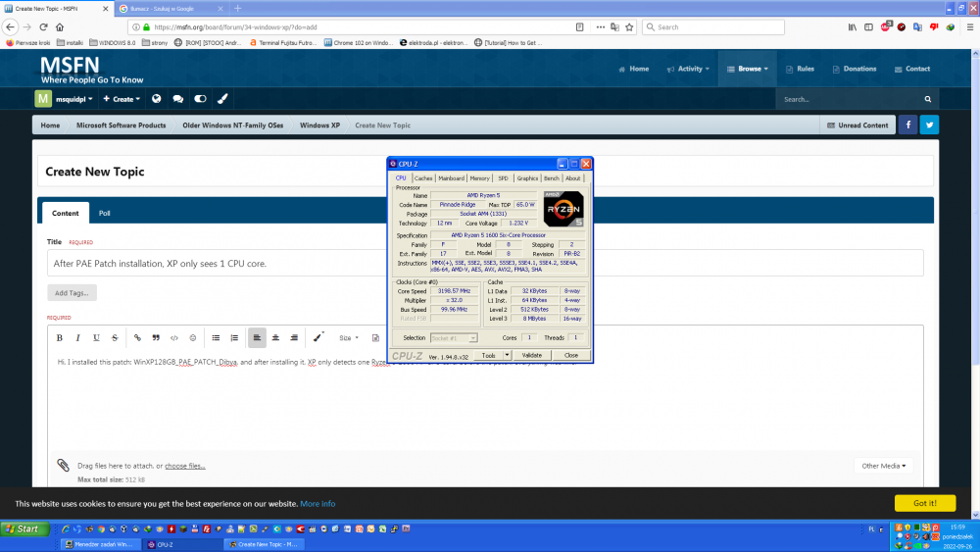Flip the toggle switch icon in the user bar

pos(200,99)
